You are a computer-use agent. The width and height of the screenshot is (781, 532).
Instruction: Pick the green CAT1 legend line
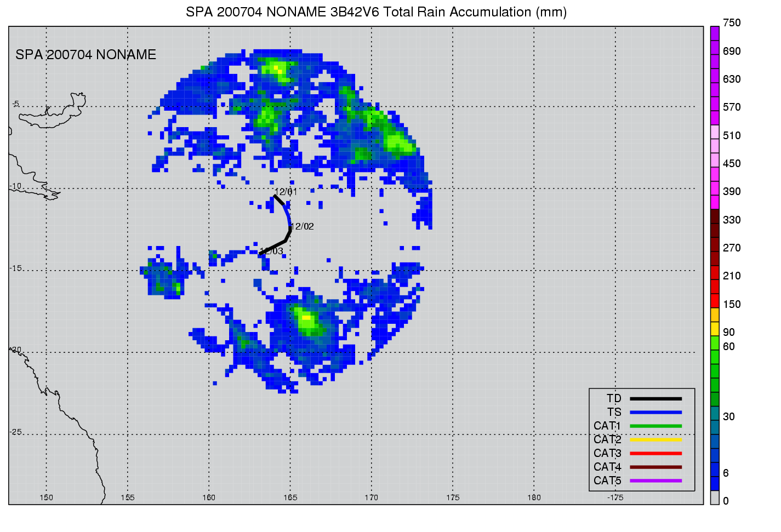tap(655, 426)
